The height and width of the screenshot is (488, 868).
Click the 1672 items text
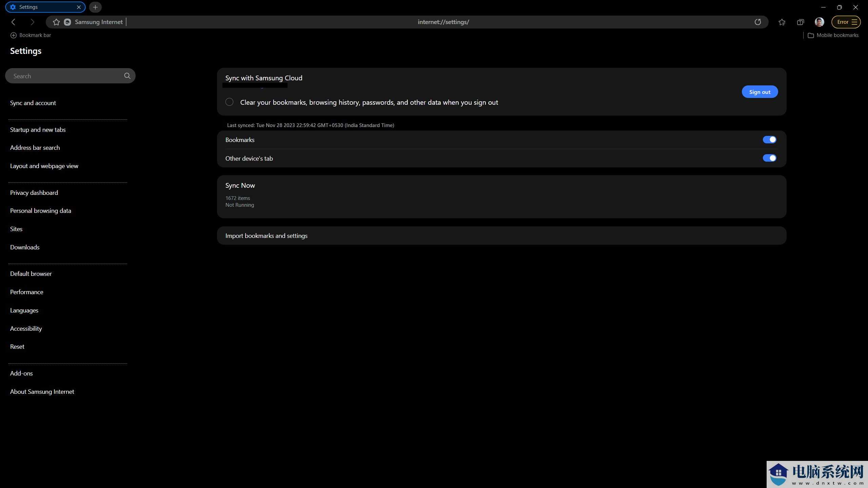(237, 198)
